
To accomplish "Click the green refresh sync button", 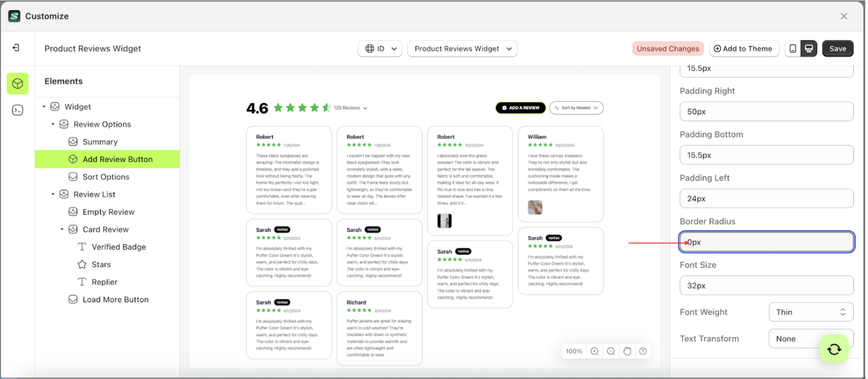I will (x=834, y=349).
